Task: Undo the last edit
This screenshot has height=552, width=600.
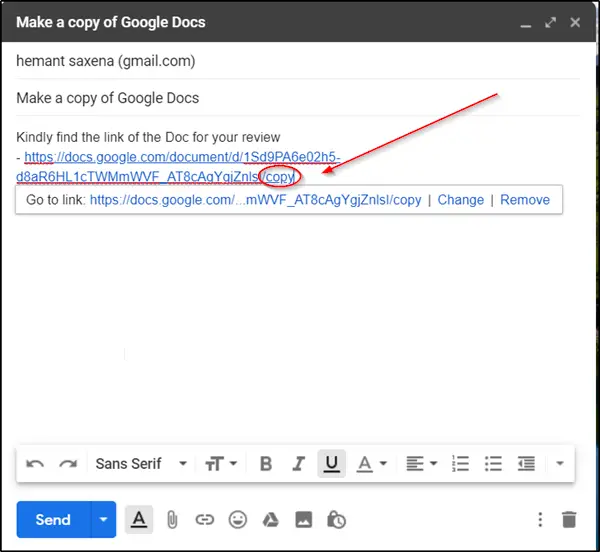Action: [35, 464]
